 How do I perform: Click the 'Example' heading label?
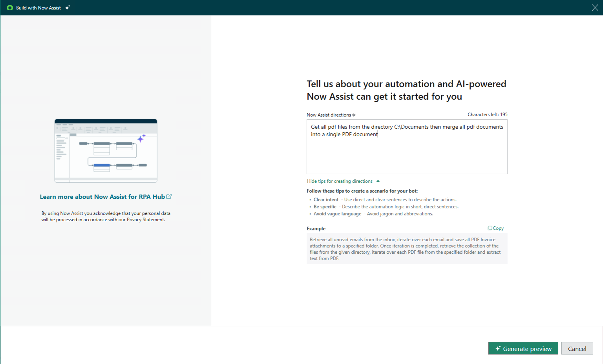[316, 228]
